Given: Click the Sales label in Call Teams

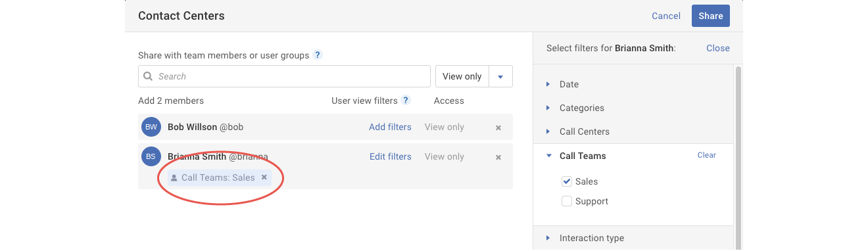Looking at the screenshot, I should [x=587, y=181].
